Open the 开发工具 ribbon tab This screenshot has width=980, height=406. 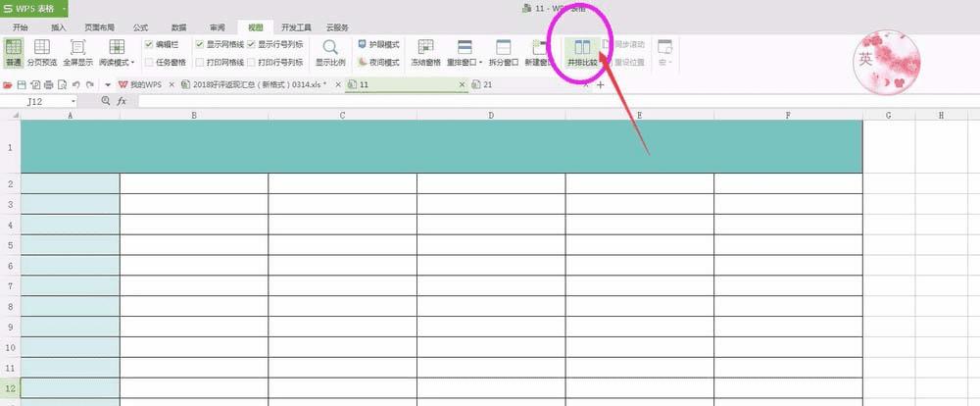point(296,27)
